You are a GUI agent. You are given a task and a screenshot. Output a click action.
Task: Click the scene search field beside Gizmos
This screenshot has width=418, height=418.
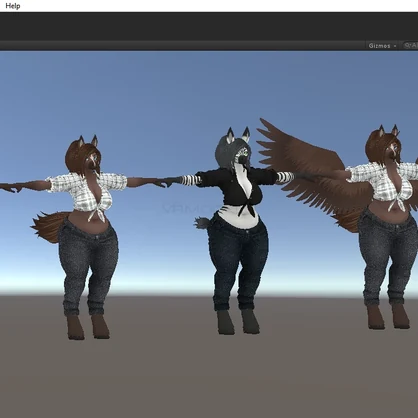[x=410, y=45]
